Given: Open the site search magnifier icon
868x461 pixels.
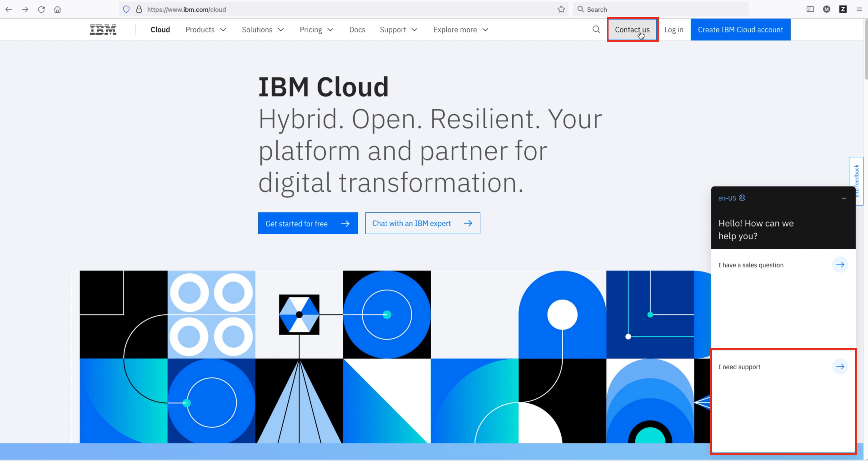Looking at the screenshot, I should click(596, 30).
